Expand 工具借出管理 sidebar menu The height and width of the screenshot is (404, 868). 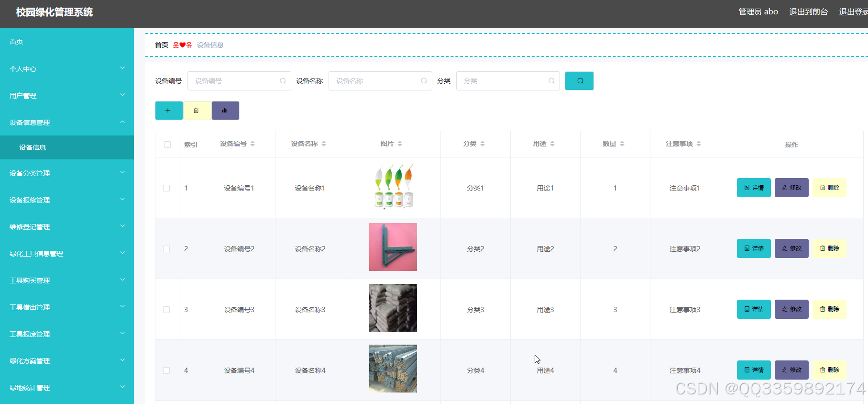pyautogui.click(x=67, y=307)
